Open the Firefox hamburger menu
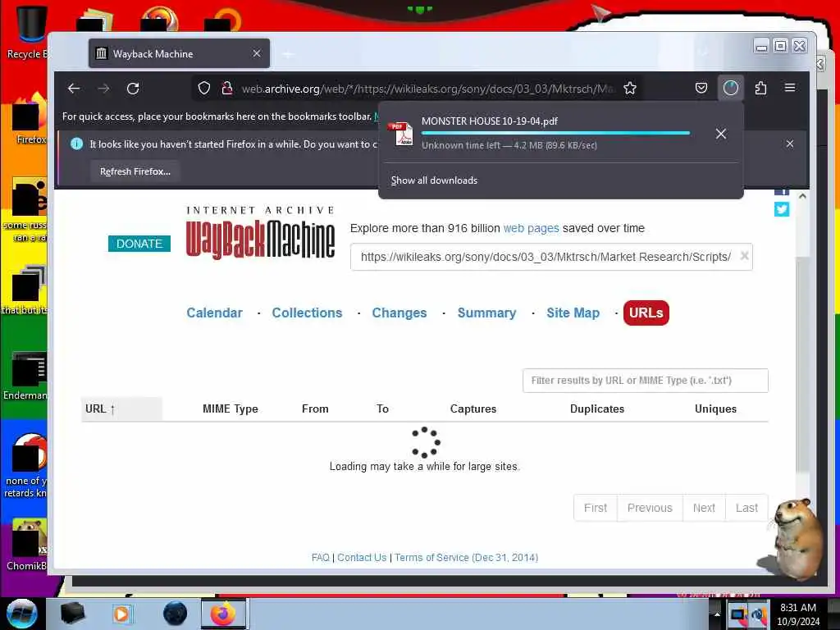The height and width of the screenshot is (630, 840). point(790,88)
